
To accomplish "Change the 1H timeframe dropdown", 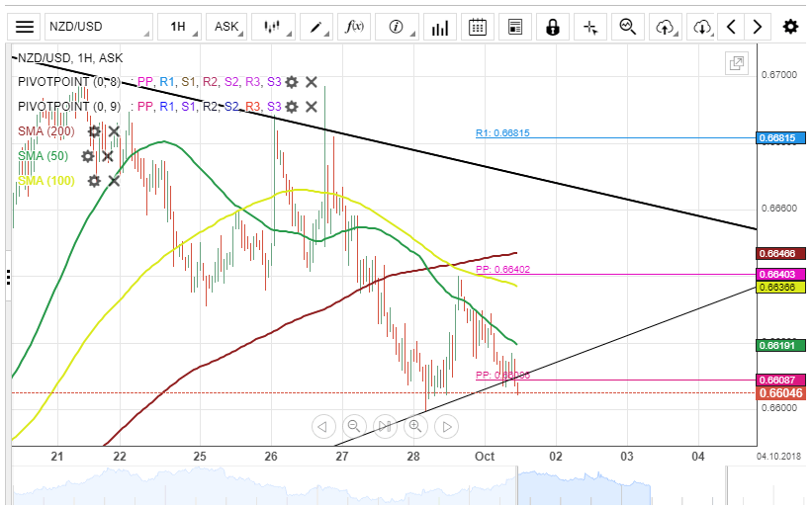I will click(179, 27).
